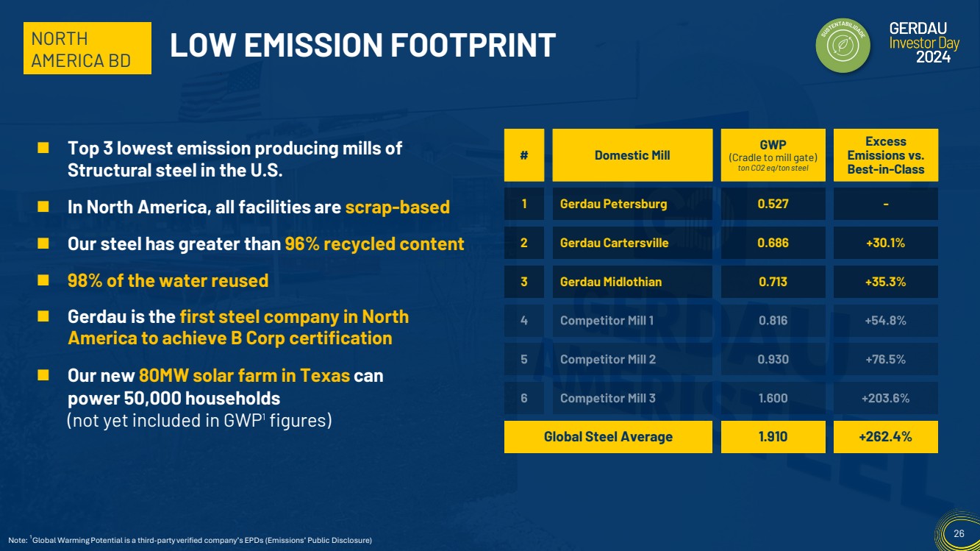980x551 pixels.
Task: Click the slide page number 26
Action: (959, 533)
